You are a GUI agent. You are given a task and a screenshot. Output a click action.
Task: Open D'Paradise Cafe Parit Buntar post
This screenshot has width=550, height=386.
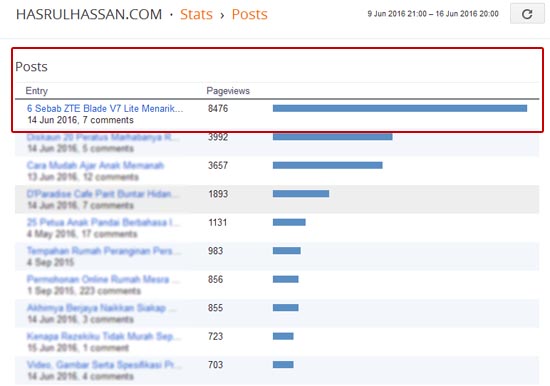click(103, 194)
